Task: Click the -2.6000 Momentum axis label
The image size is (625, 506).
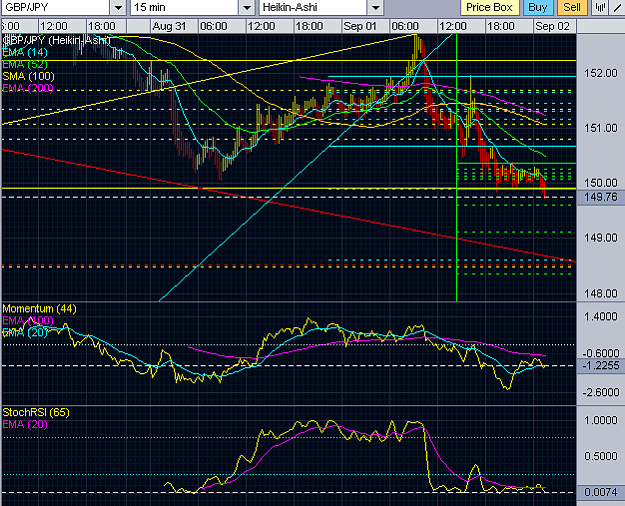Action: [601, 393]
